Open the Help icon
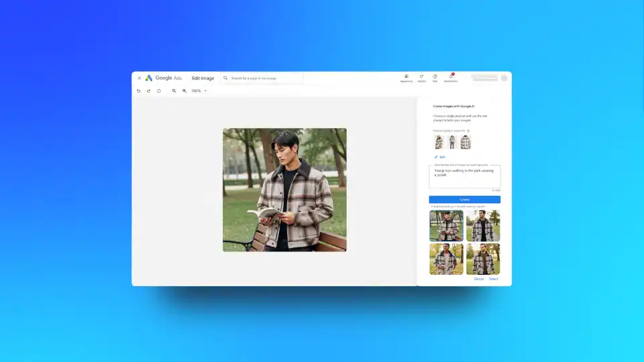644x362 pixels. (x=435, y=78)
